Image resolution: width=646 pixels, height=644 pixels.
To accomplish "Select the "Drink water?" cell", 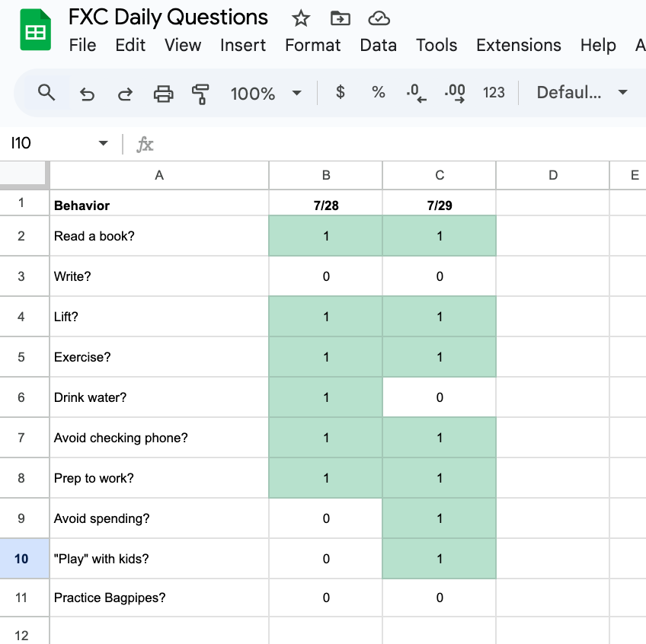I will point(159,397).
